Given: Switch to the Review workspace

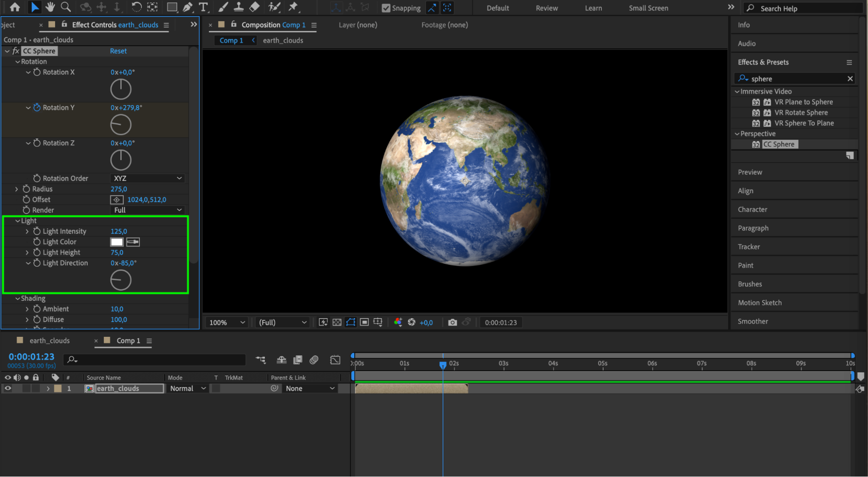Looking at the screenshot, I should (x=547, y=8).
